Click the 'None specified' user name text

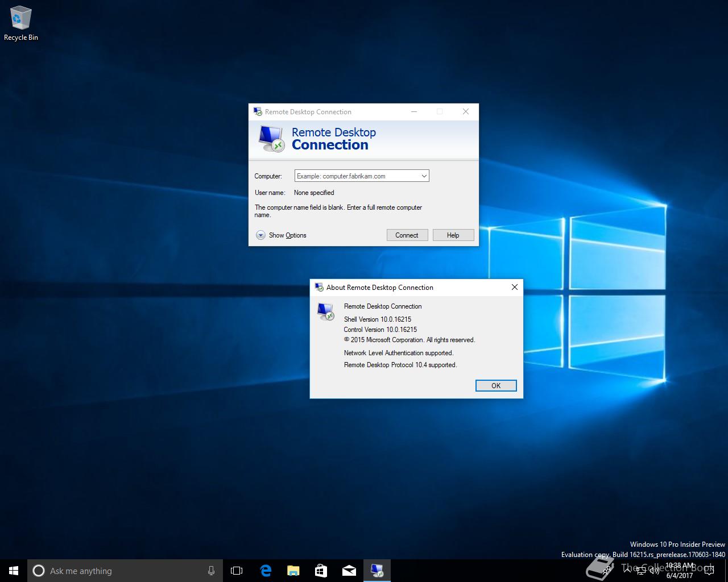pyautogui.click(x=314, y=193)
